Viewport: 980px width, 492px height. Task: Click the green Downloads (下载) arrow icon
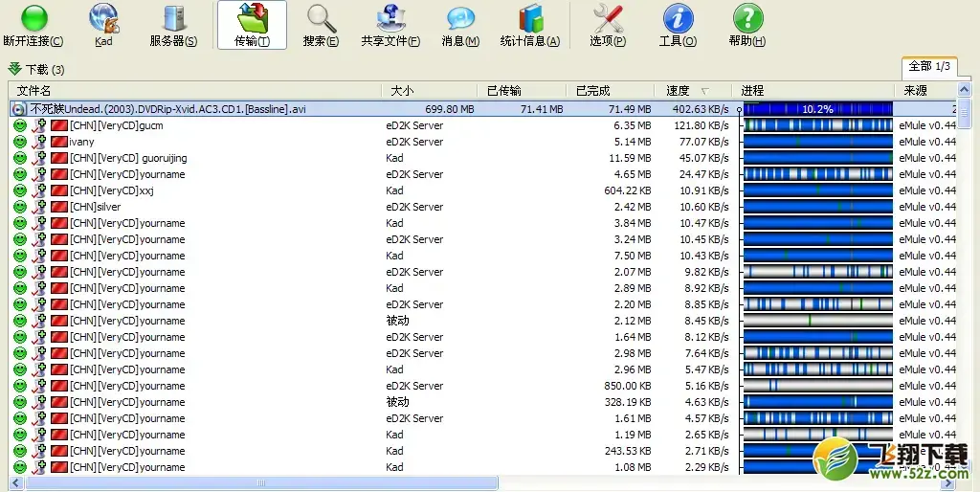[15, 69]
